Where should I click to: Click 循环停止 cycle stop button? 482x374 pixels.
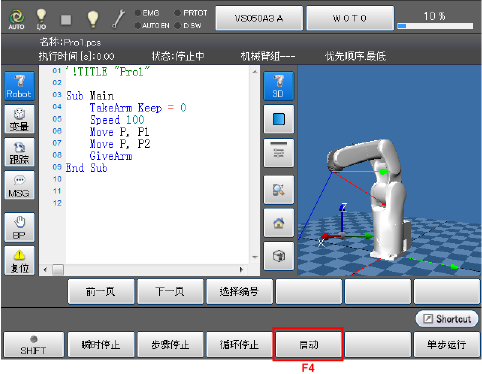click(x=239, y=345)
